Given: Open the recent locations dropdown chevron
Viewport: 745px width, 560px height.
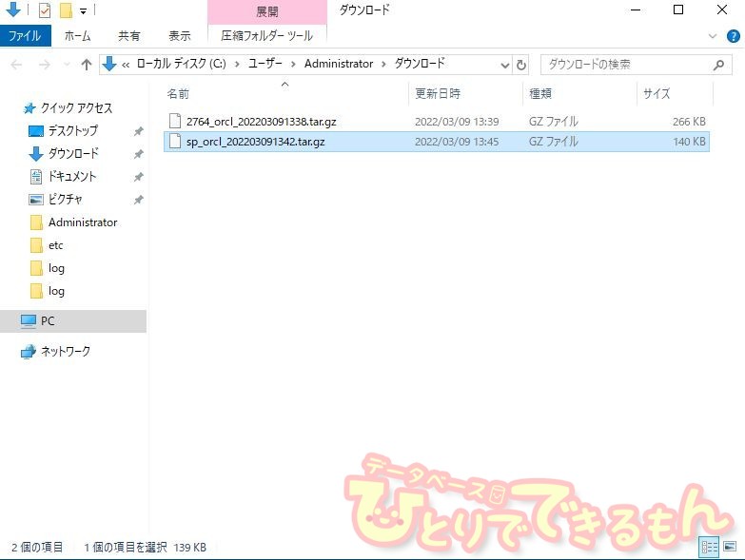Looking at the screenshot, I should click(x=68, y=65).
